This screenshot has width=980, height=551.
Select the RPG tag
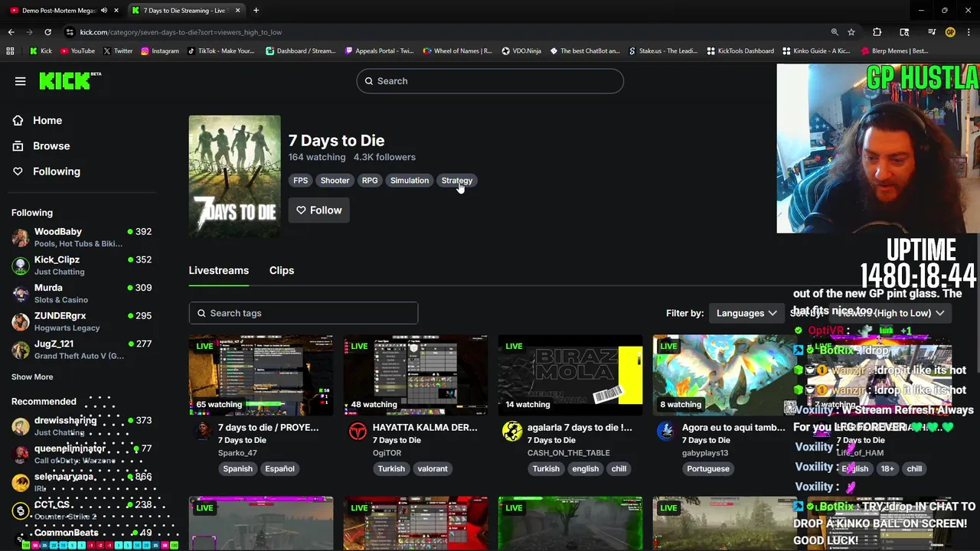(x=370, y=181)
